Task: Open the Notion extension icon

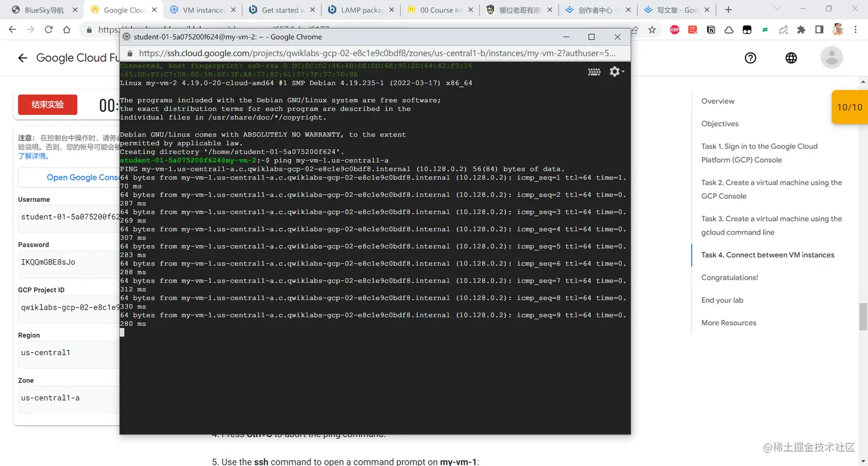Action: [711, 29]
